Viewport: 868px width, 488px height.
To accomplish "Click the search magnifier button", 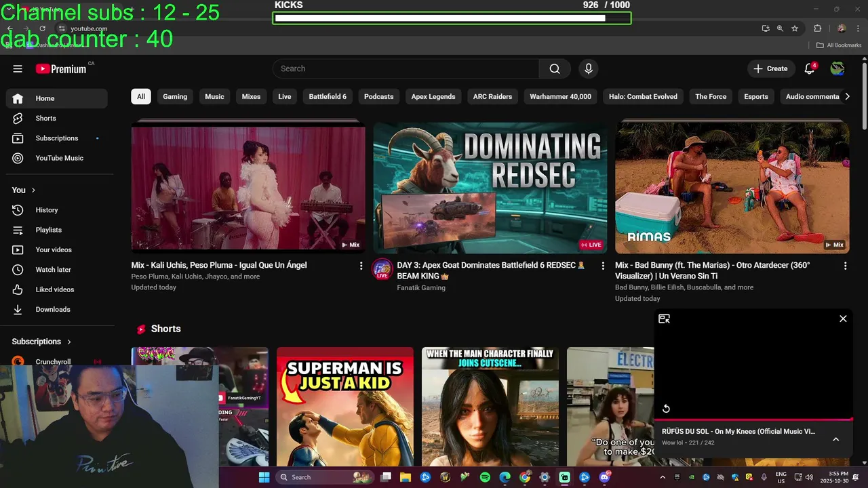I will point(555,68).
